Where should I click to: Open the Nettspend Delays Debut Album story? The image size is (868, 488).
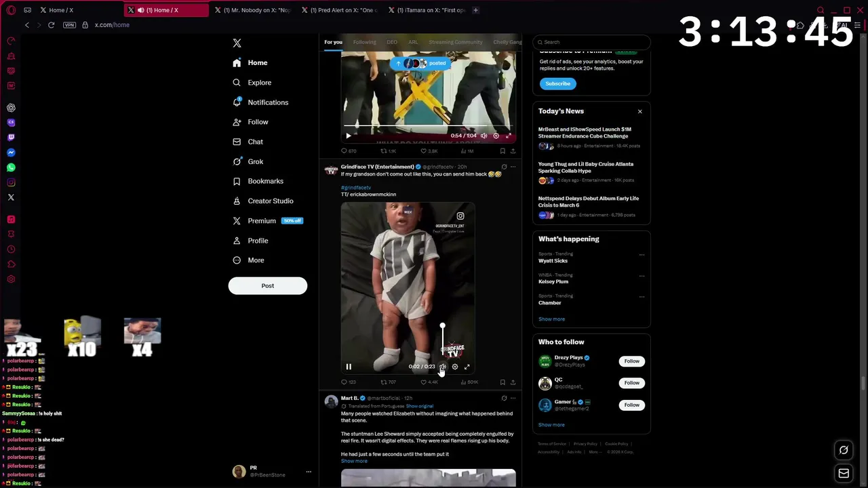coord(589,202)
